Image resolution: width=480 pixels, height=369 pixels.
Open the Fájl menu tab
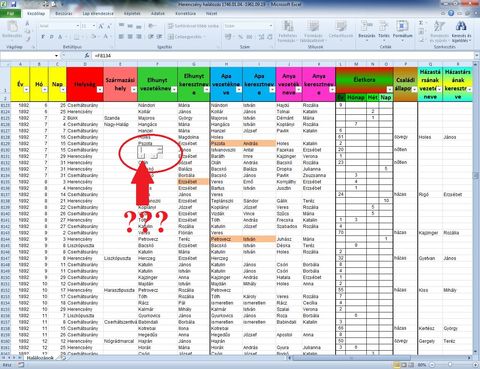coord(10,13)
